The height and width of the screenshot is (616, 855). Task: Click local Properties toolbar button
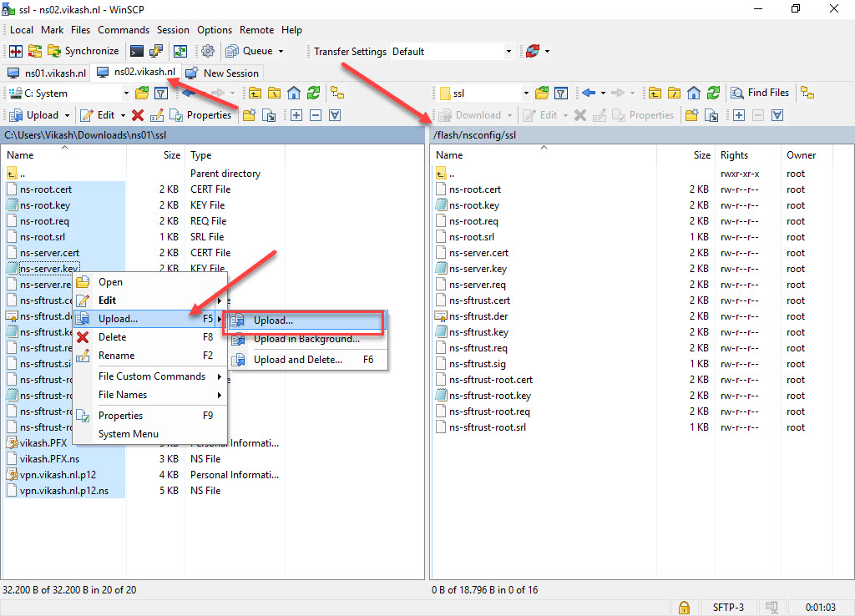coord(200,115)
